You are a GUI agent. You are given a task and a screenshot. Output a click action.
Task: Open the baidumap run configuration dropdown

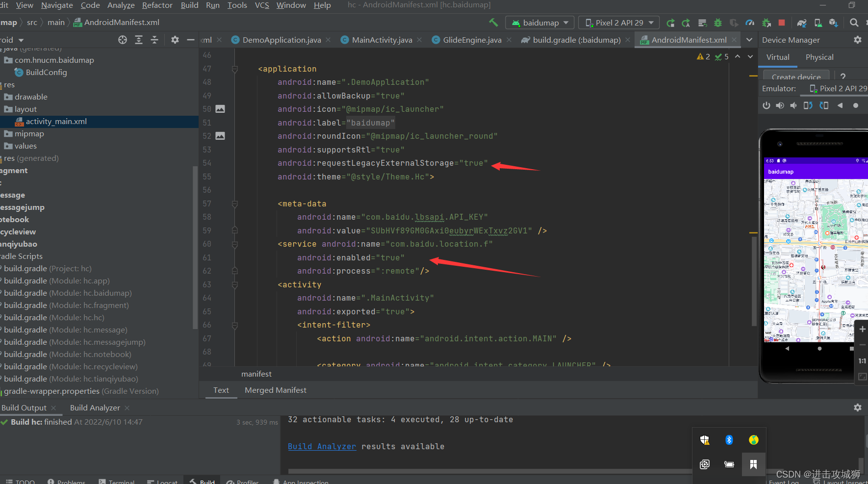click(539, 22)
